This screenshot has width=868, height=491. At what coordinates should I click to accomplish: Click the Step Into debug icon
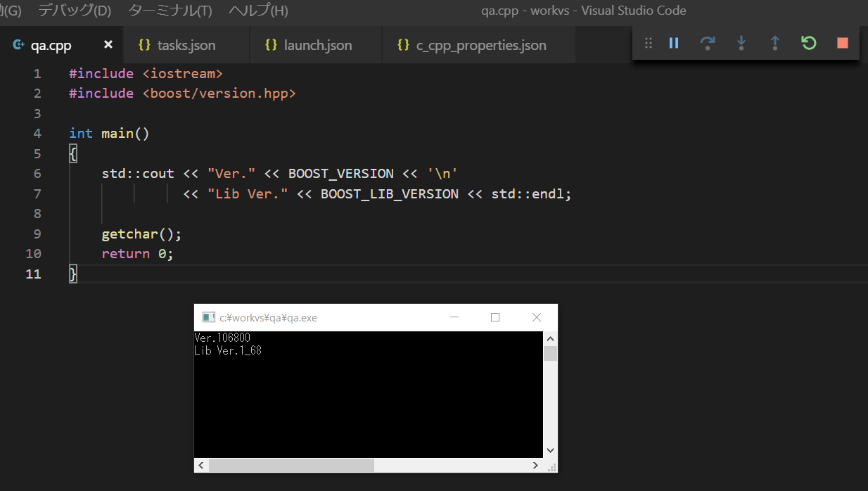pyautogui.click(x=741, y=43)
